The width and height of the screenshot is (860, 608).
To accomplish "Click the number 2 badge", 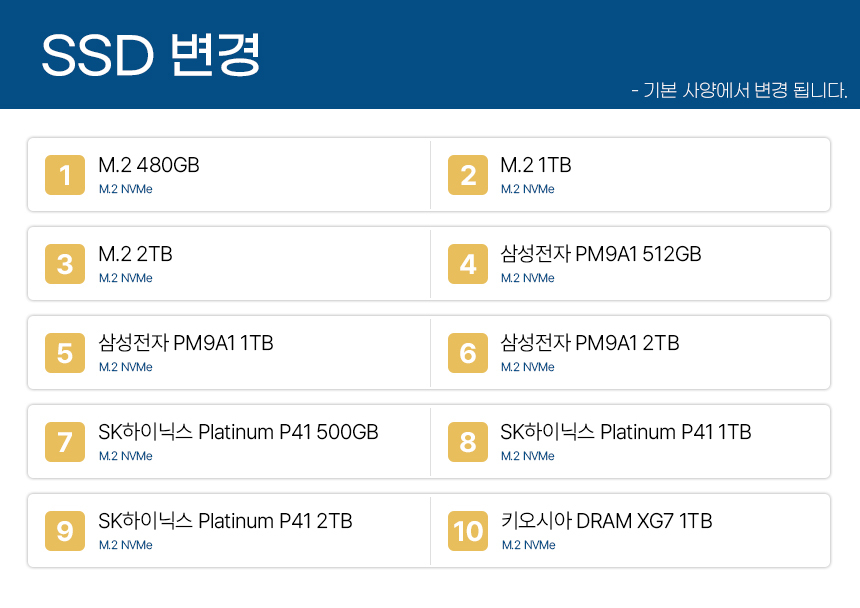I will coord(468,175).
